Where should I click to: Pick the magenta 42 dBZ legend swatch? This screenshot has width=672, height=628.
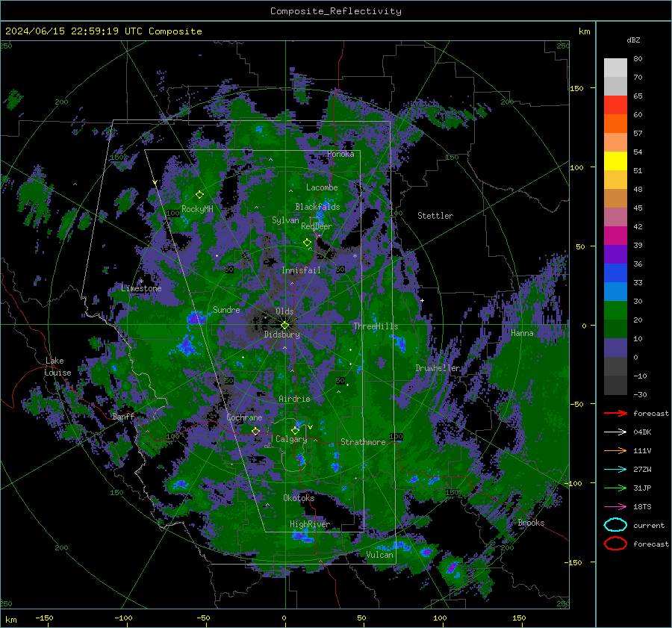[615, 235]
